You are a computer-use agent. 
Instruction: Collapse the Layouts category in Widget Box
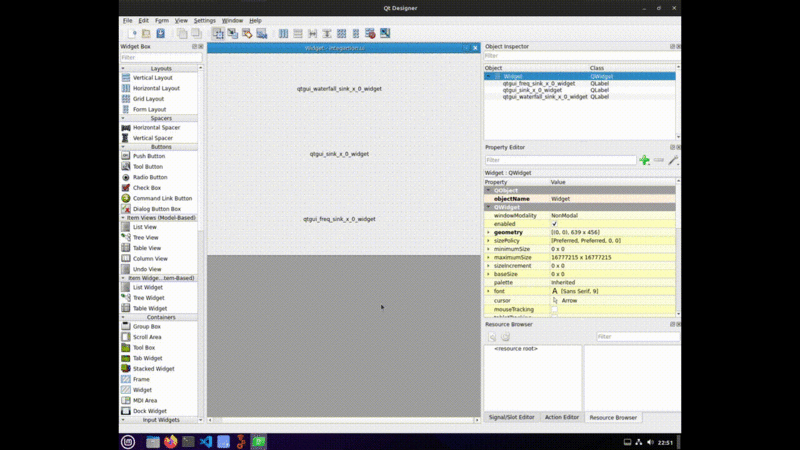click(123, 68)
